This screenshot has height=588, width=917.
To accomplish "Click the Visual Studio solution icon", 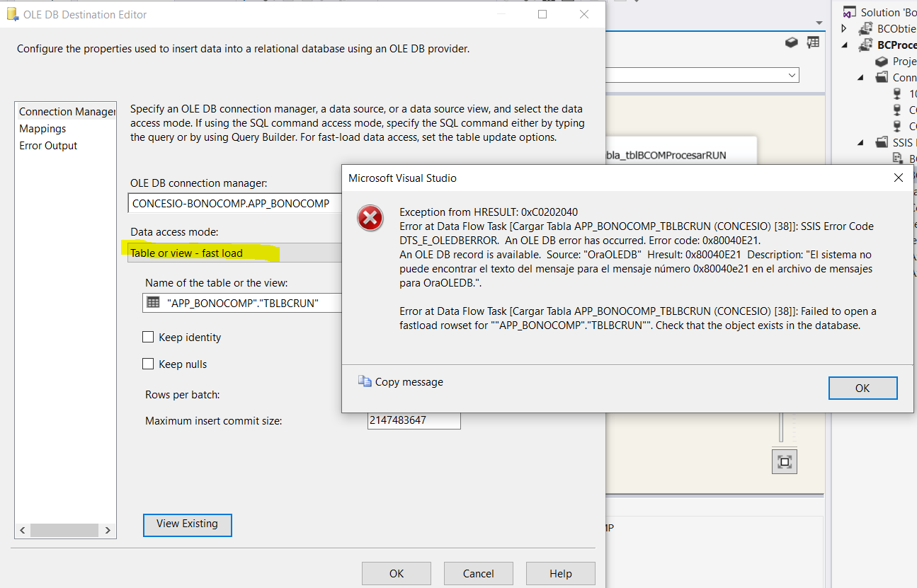I will (x=849, y=12).
